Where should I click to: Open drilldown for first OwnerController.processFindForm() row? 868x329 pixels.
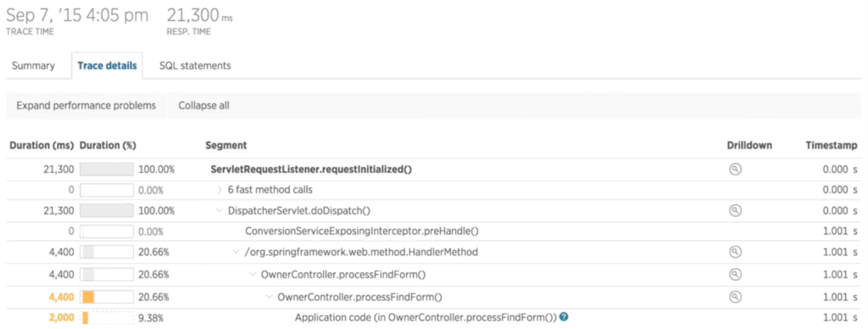735,275
